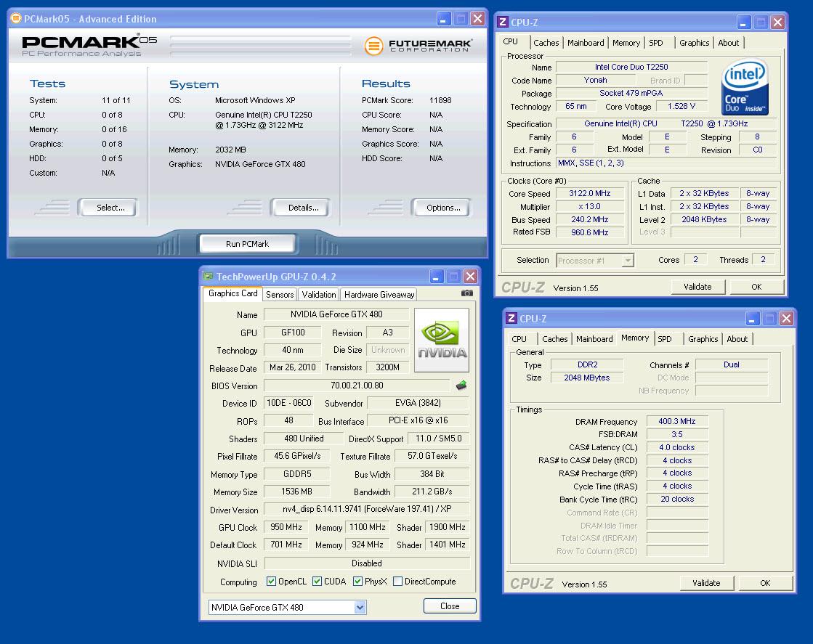Open the Graphics tab in lower CPU-Z

point(703,339)
